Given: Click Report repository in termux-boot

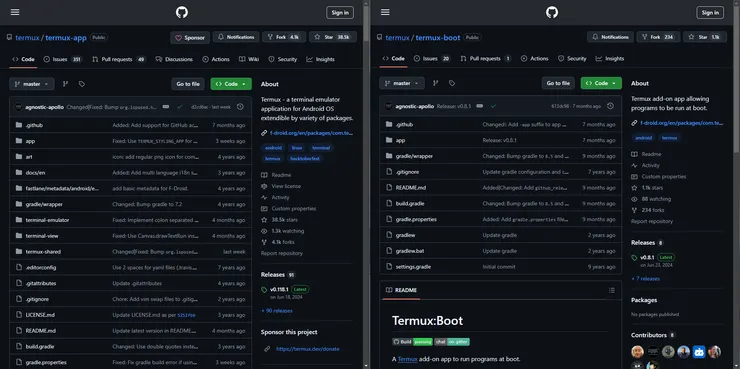Looking at the screenshot, I should click(652, 221).
